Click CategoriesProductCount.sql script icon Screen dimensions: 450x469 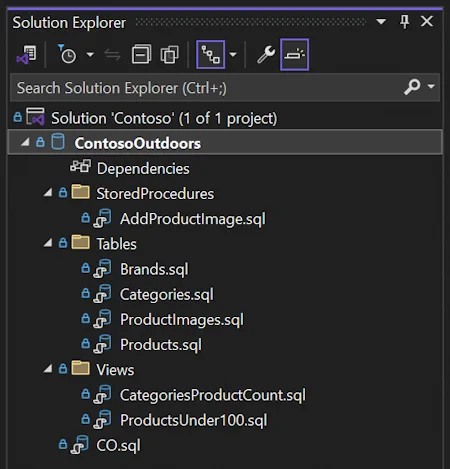click(x=102, y=394)
